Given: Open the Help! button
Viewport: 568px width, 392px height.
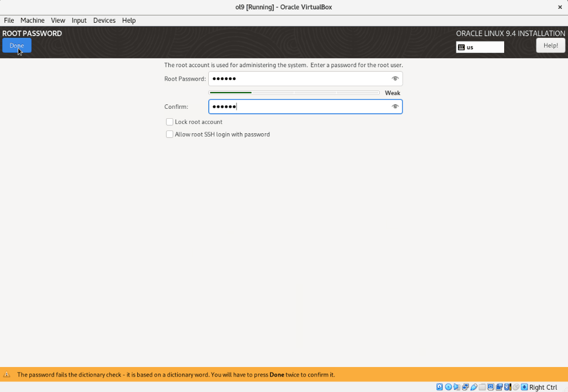Looking at the screenshot, I should point(550,46).
